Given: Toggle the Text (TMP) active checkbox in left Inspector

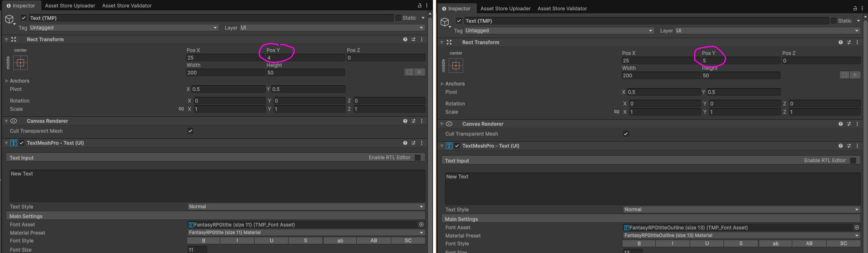Looking at the screenshot, I should 24,18.
